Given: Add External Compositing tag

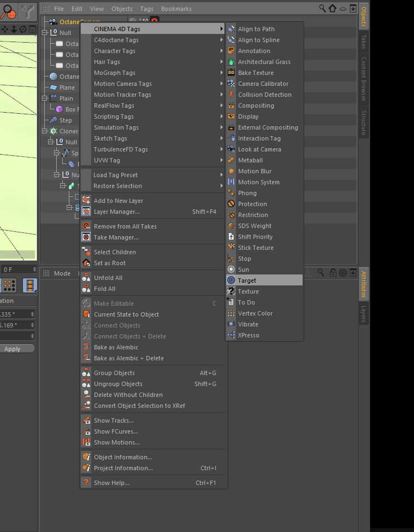Looking at the screenshot, I should [x=264, y=127].
